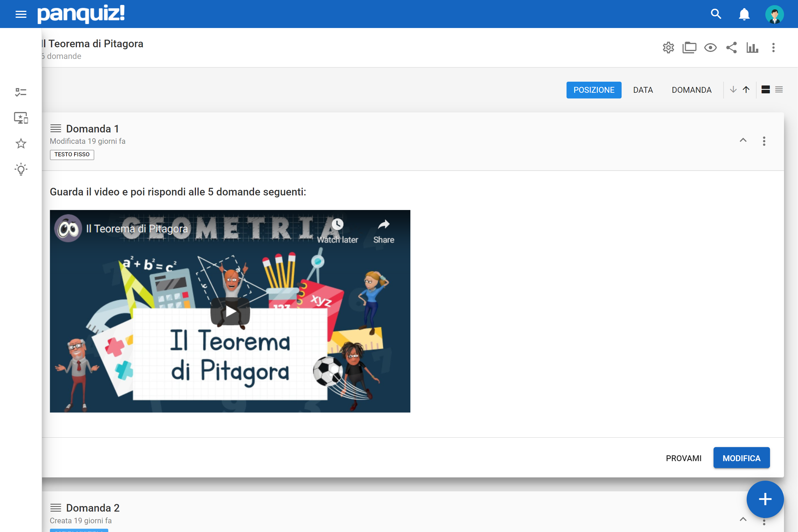
Task: Click the MODIFICA button
Action: (x=742, y=458)
